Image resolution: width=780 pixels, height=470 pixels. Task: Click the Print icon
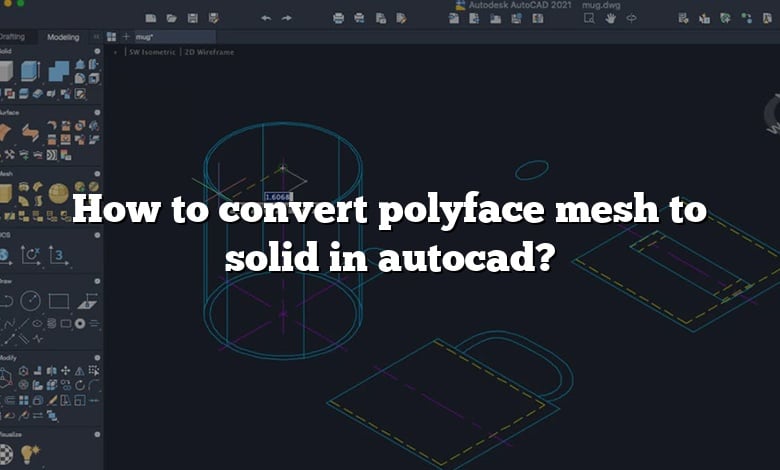click(x=338, y=18)
